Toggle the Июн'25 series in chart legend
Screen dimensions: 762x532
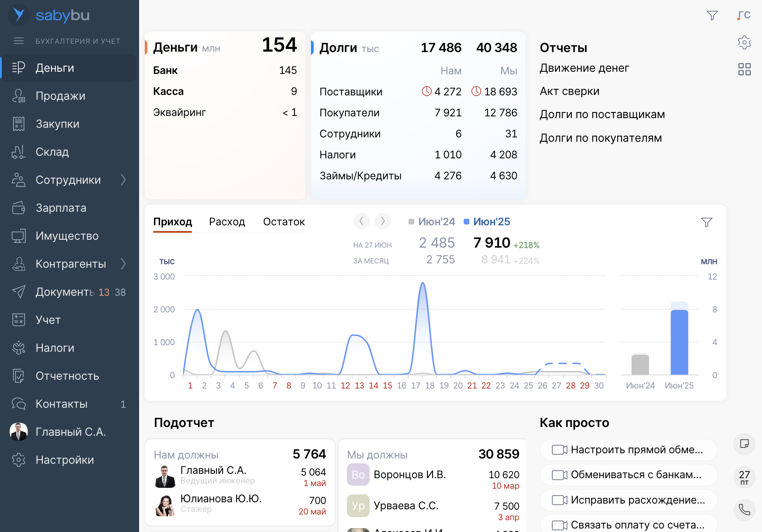click(x=487, y=222)
